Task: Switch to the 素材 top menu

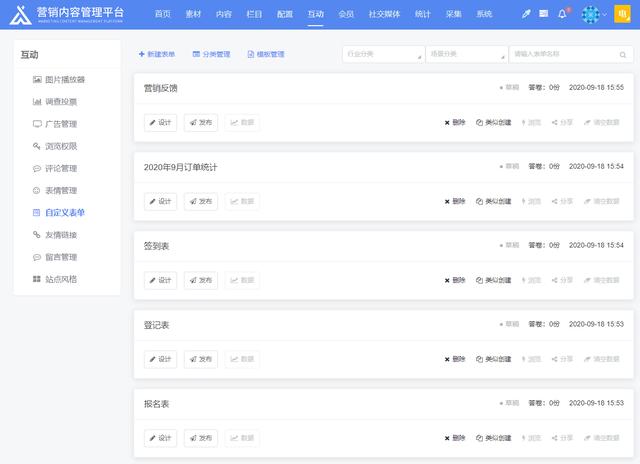Action: click(x=193, y=14)
